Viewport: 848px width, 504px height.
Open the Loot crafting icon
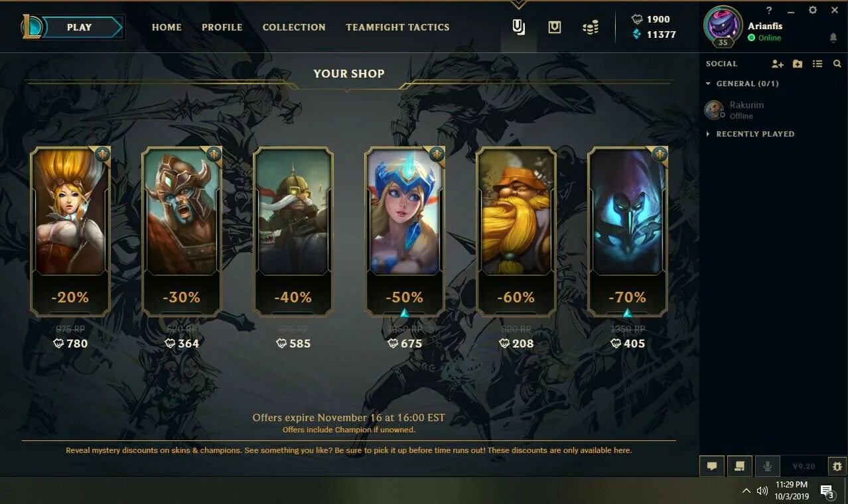coord(555,27)
